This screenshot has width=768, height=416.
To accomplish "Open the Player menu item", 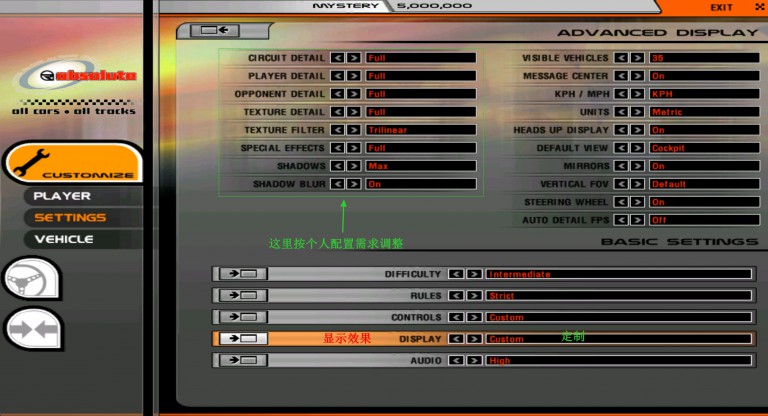I will [62, 196].
